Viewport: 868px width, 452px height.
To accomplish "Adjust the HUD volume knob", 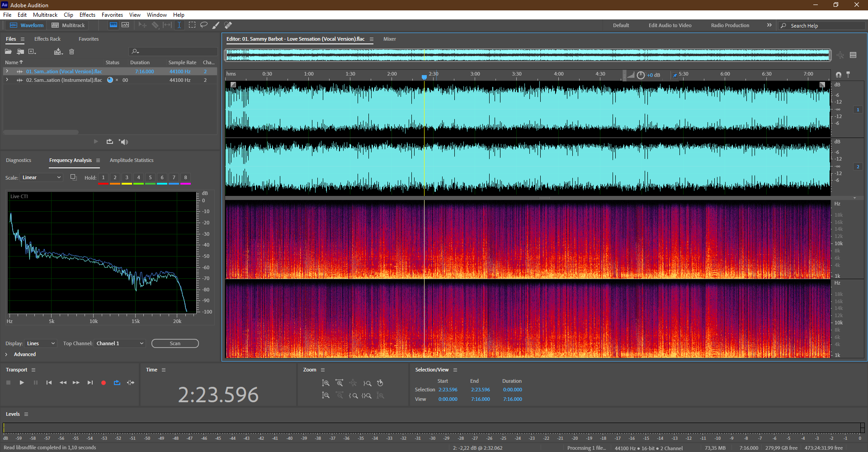I will pyautogui.click(x=641, y=75).
